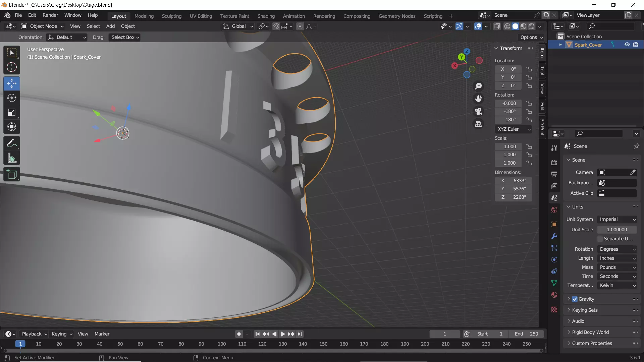Screen dimensions: 644x362
Task: Toggle camera view in viewport
Action: tap(478, 111)
